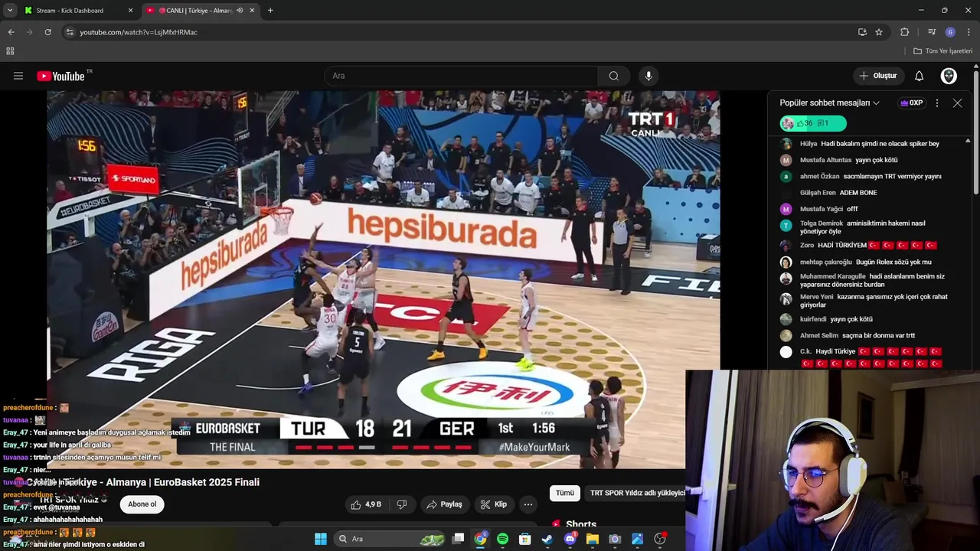
Task: Open Spotify from the taskbar
Action: click(503, 539)
